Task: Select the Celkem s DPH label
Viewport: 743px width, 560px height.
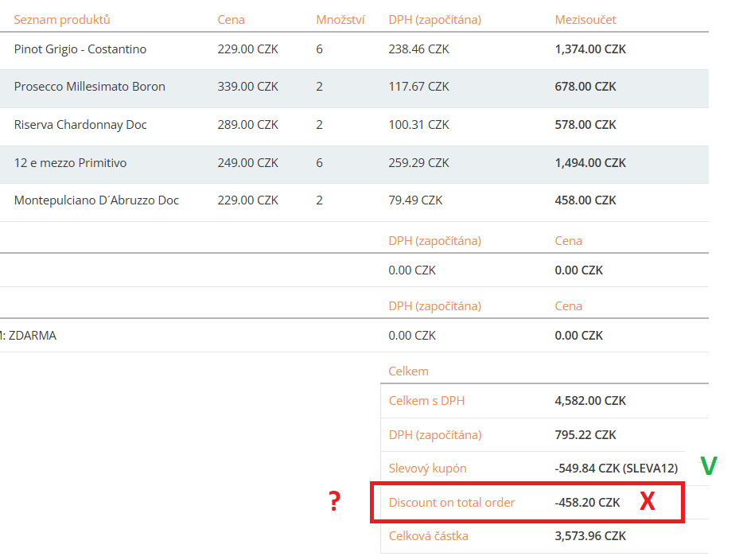Action: click(x=426, y=401)
